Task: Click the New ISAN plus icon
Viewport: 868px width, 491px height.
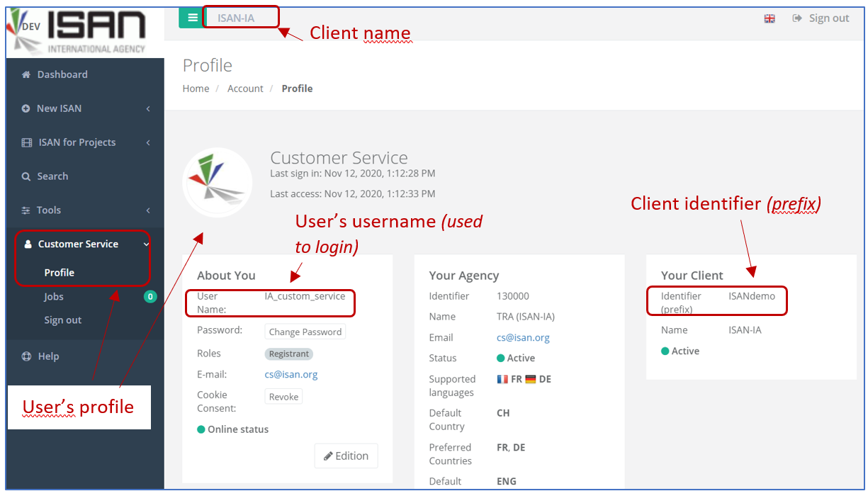Action: [x=26, y=108]
